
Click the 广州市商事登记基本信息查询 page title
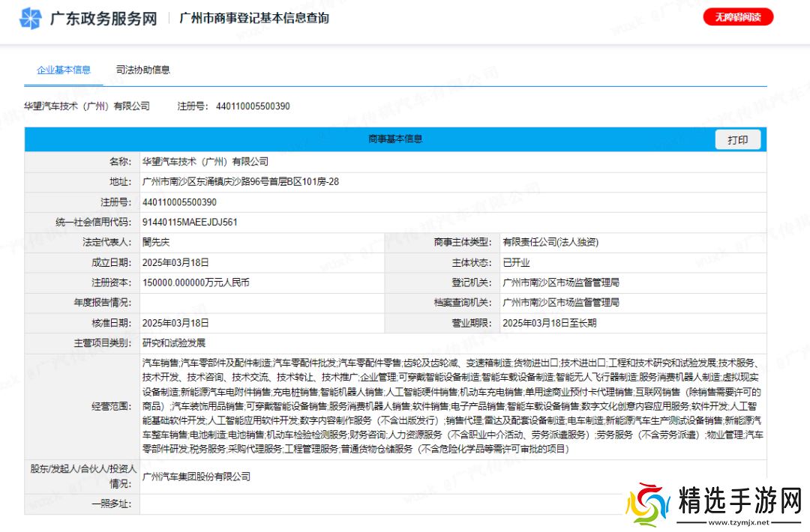[254, 19]
